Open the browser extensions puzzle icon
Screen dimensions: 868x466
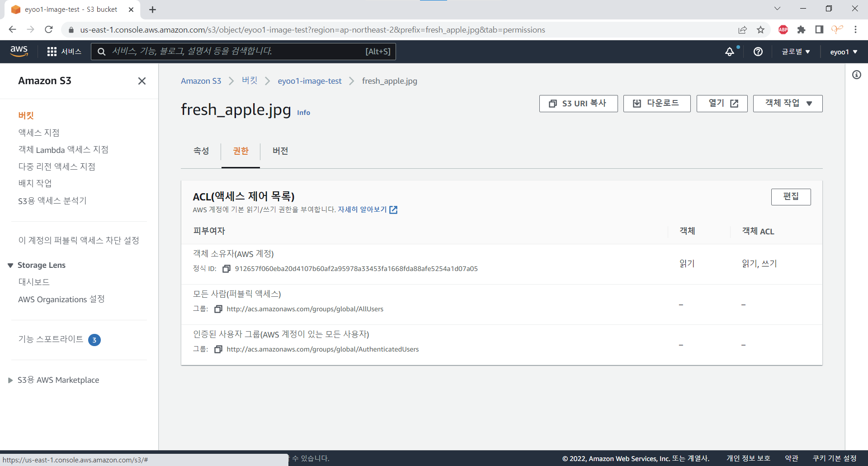pyautogui.click(x=801, y=30)
